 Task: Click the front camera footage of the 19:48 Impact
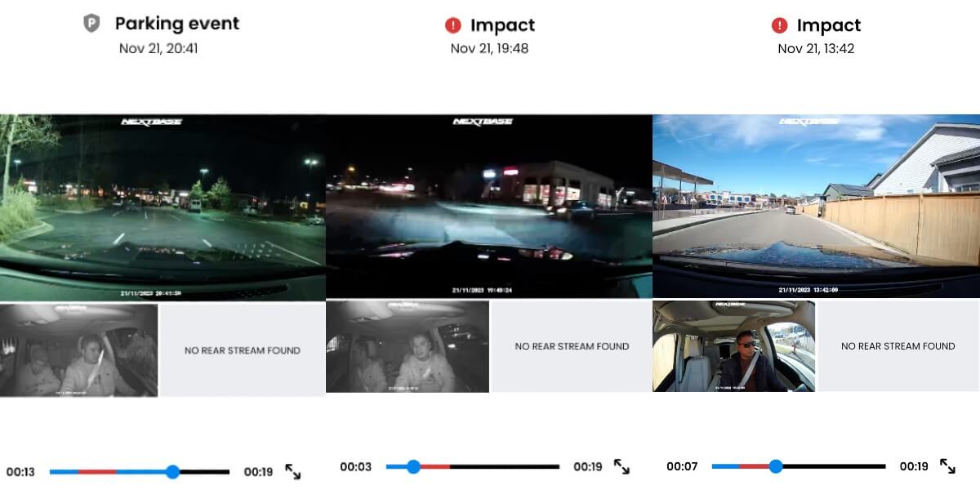488,206
